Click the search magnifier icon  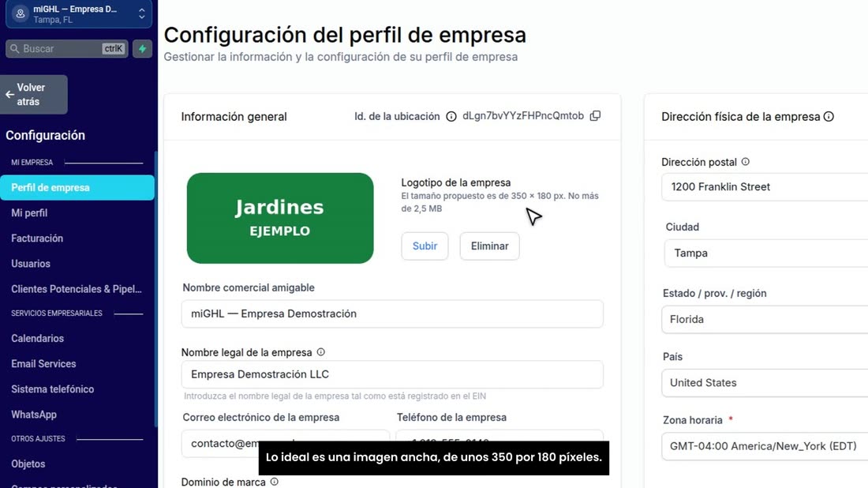tap(15, 49)
